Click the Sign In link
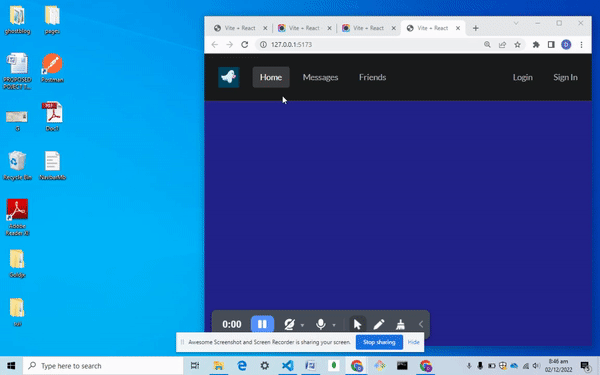Viewport: 600px width, 375px height. [x=565, y=77]
